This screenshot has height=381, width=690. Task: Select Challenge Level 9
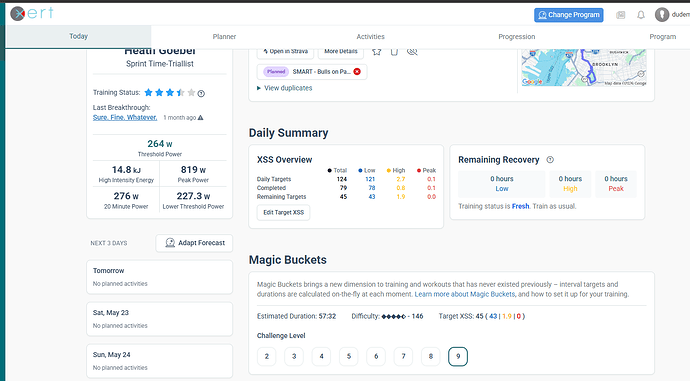[458, 356]
